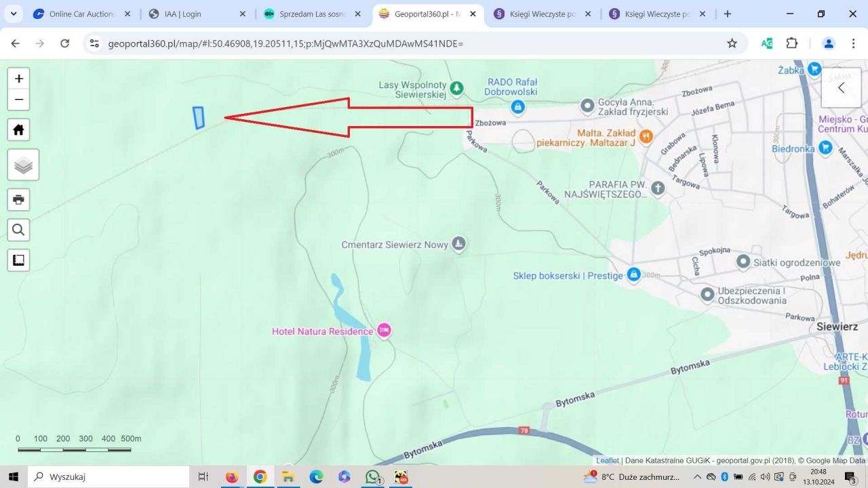Click the Windows search box Wyszukaj
Screen dimensions: 868x488
[108, 476]
